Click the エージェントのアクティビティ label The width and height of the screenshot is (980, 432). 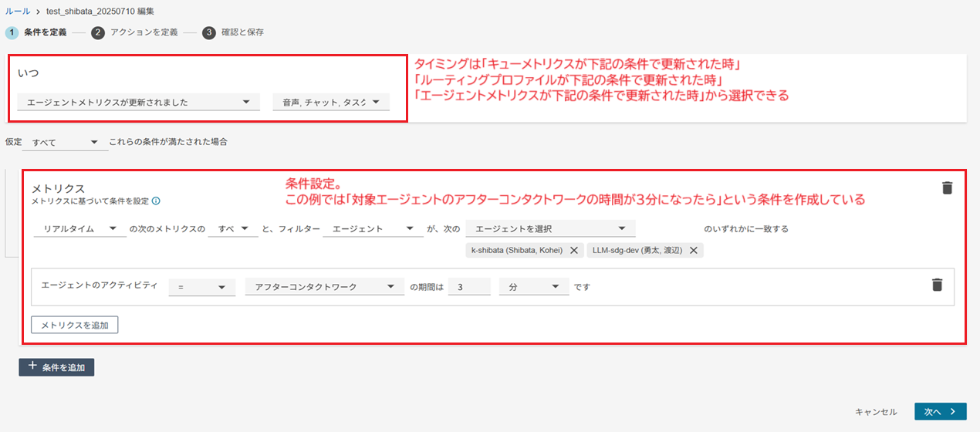pos(100,285)
